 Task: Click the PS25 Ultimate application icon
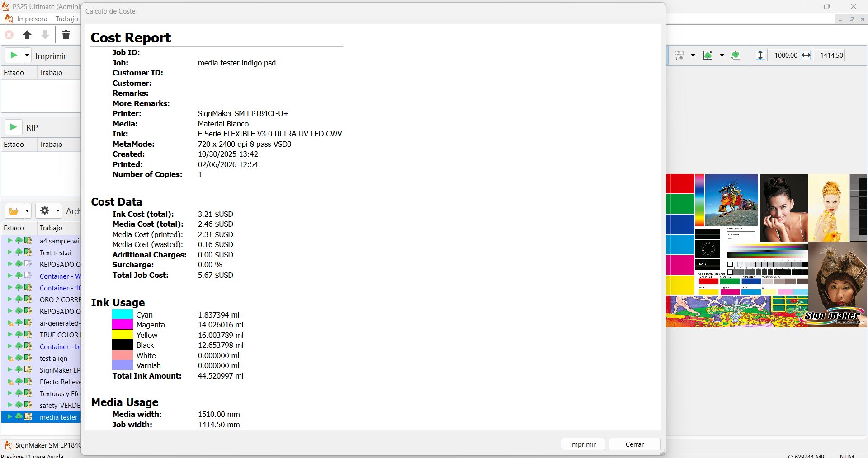[x=5, y=6]
